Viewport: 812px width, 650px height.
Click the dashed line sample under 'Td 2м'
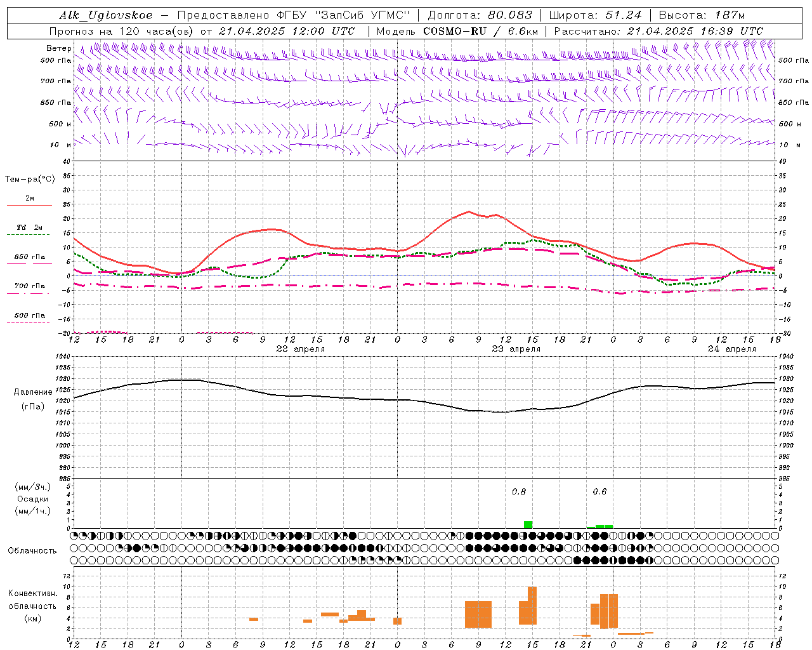click(28, 235)
